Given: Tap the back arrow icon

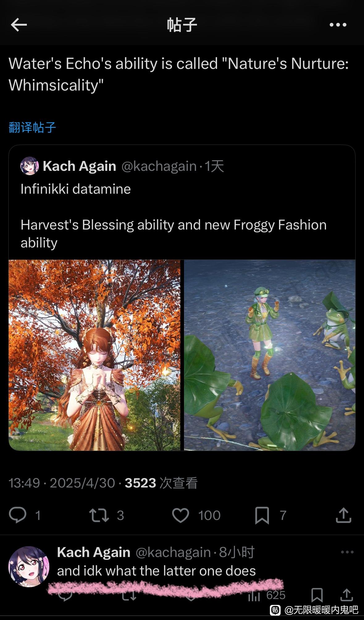Looking at the screenshot, I should click(19, 25).
